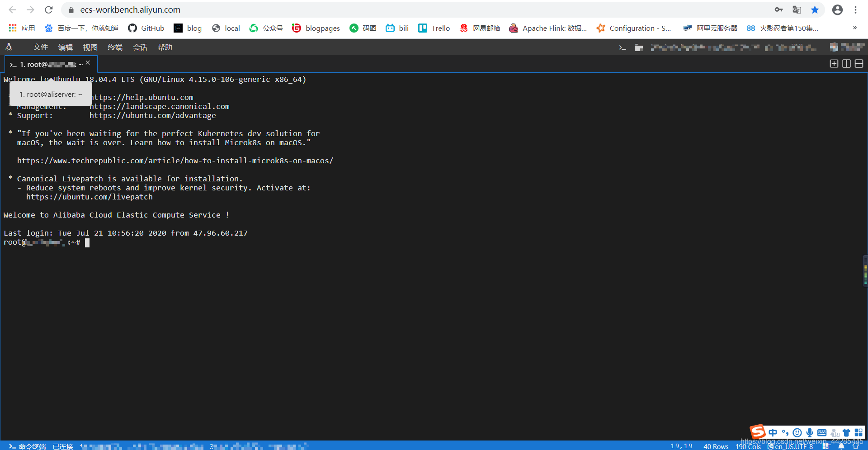Toggle Sogou punctuation mode icon
Image resolution: width=868 pixels, height=450 pixels.
pyautogui.click(x=785, y=432)
